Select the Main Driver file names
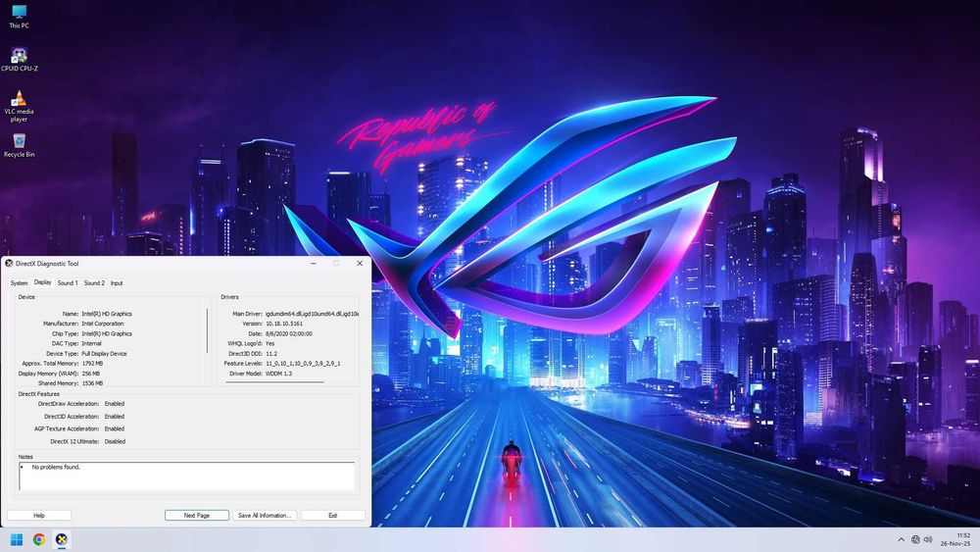The width and height of the screenshot is (980, 552). 312,314
